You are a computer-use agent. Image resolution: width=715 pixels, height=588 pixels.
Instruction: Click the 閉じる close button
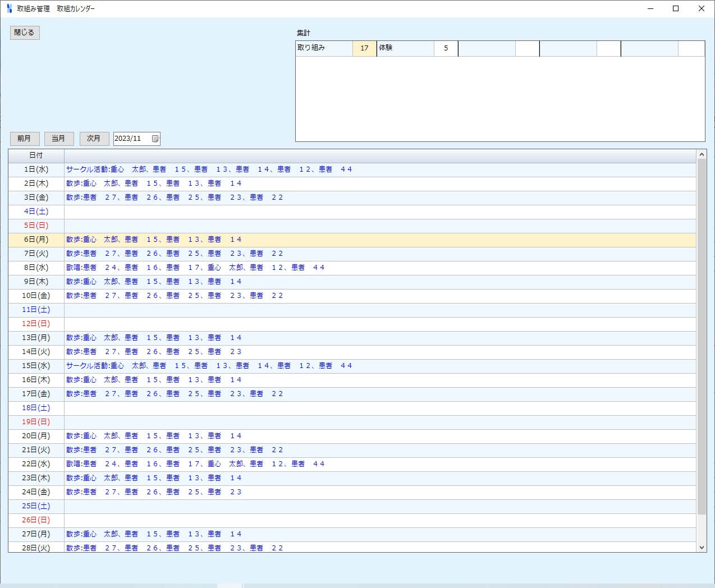(x=25, y=33)
